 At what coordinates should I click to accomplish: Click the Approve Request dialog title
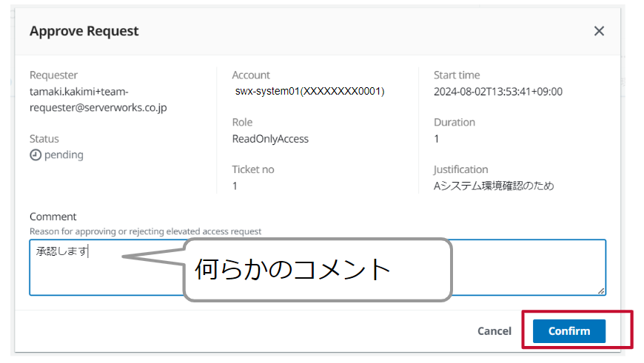coord(84,31)
